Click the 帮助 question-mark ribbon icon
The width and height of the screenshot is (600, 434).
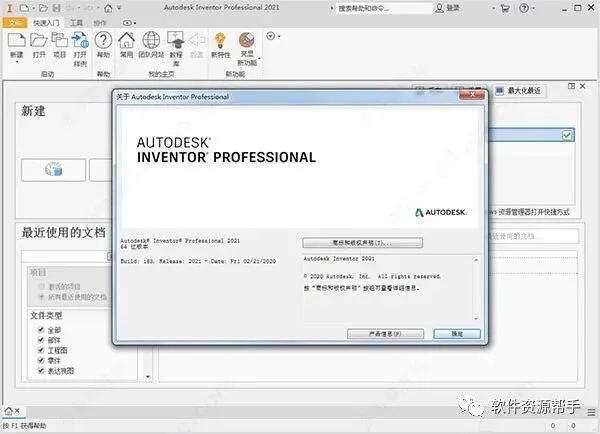[x=103, y=40]
